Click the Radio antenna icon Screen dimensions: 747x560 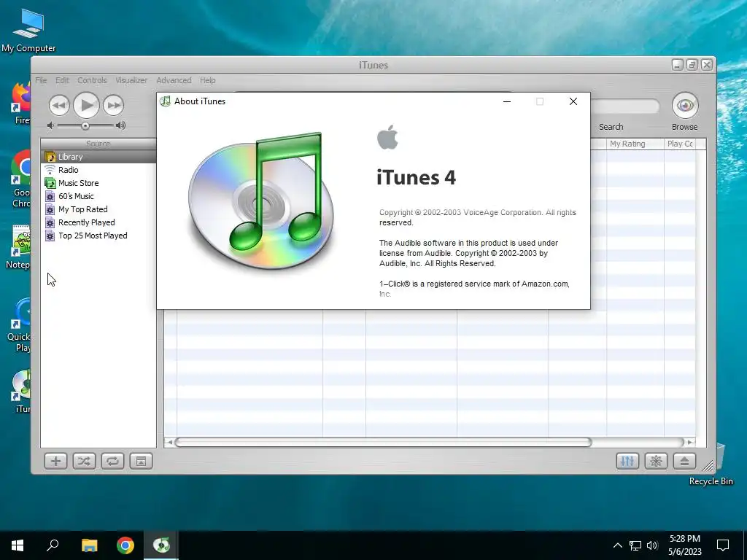[x=50, y=170]
